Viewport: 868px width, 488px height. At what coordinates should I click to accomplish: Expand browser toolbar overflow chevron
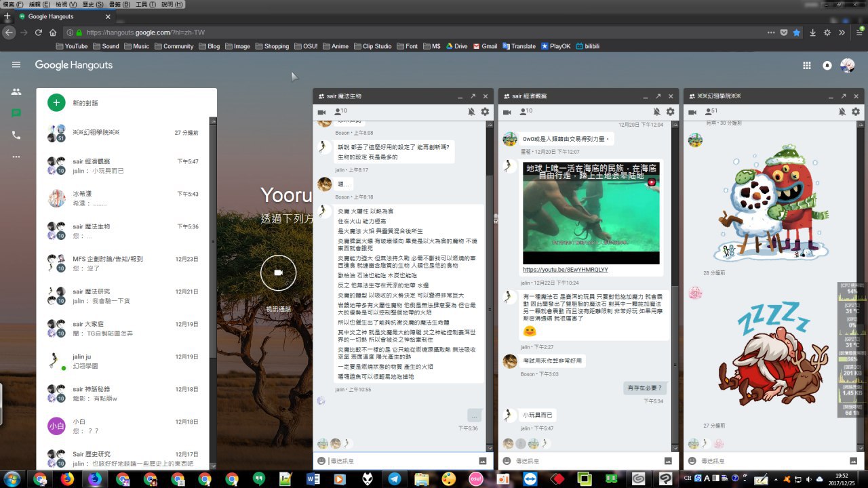[x=842, y=33]
